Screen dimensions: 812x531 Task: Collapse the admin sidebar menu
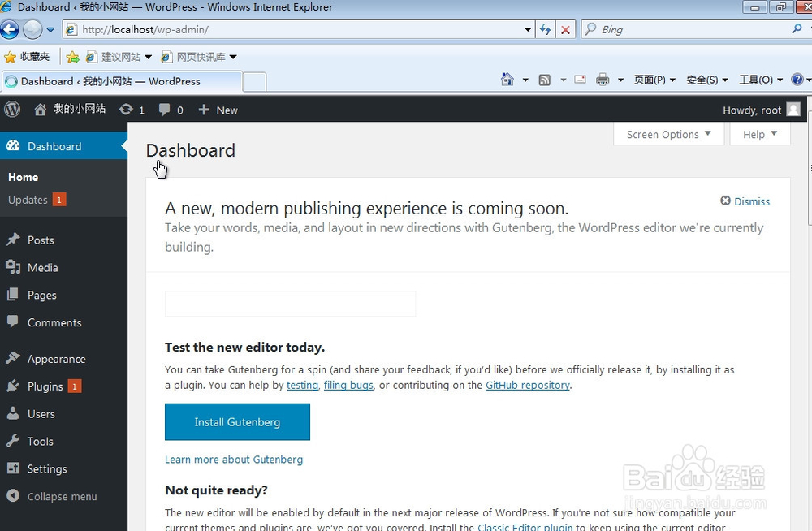[x=52, y=496]
